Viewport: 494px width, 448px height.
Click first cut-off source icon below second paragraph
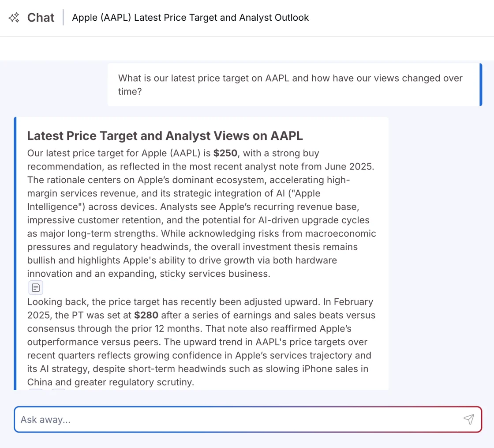coord(36,390)
